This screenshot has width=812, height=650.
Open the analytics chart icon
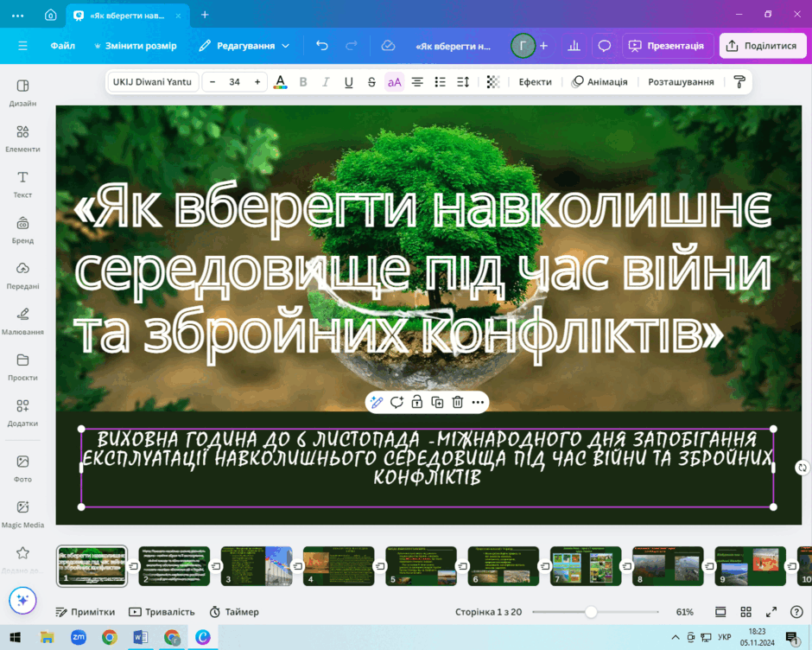tap(574, 46)
